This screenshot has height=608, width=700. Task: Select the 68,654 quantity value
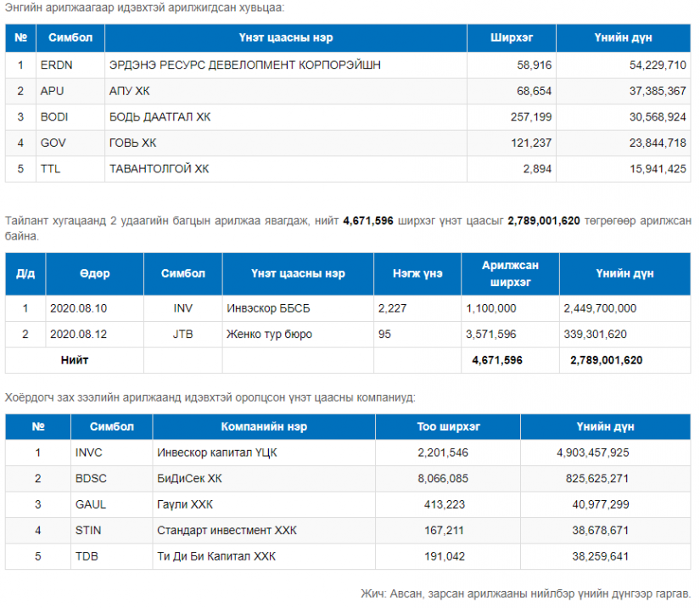coord(534,91)
